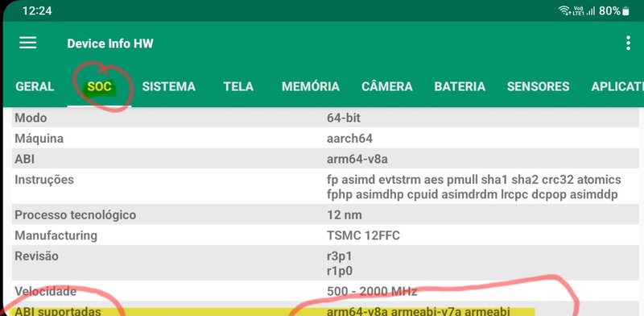Select the Velocidade row label
644x316 pixels.
tap(45, 291)
